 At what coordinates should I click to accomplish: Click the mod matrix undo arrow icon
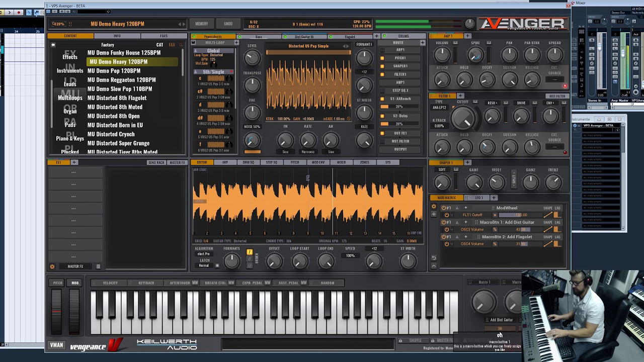(x=434, y=258)
